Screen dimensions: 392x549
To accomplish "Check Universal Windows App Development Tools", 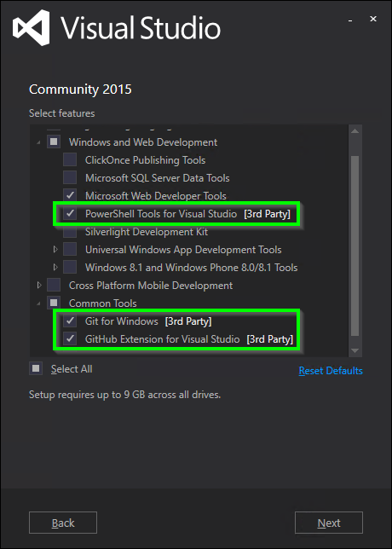I will (x=70, y=249).
